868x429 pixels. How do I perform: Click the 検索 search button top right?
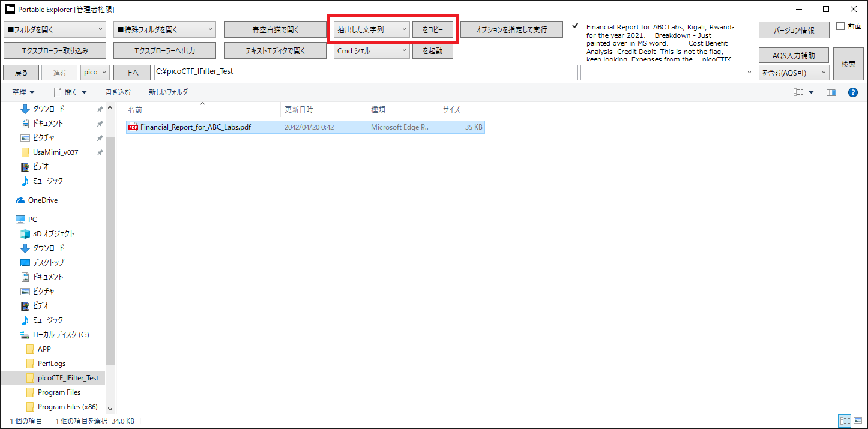[x=848, y=64]
